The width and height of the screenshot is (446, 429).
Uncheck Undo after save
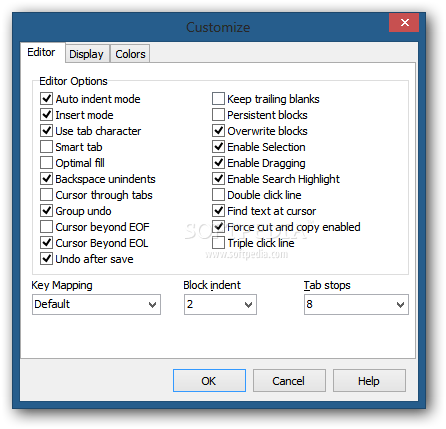coord(46,259)
